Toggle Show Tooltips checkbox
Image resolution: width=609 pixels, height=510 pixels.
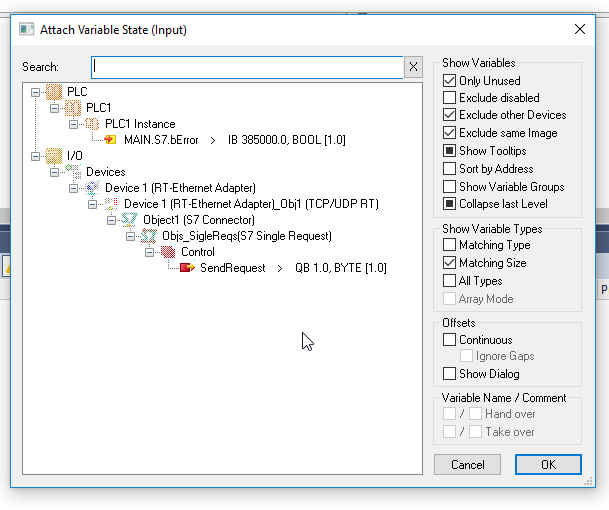click(449, 150)
